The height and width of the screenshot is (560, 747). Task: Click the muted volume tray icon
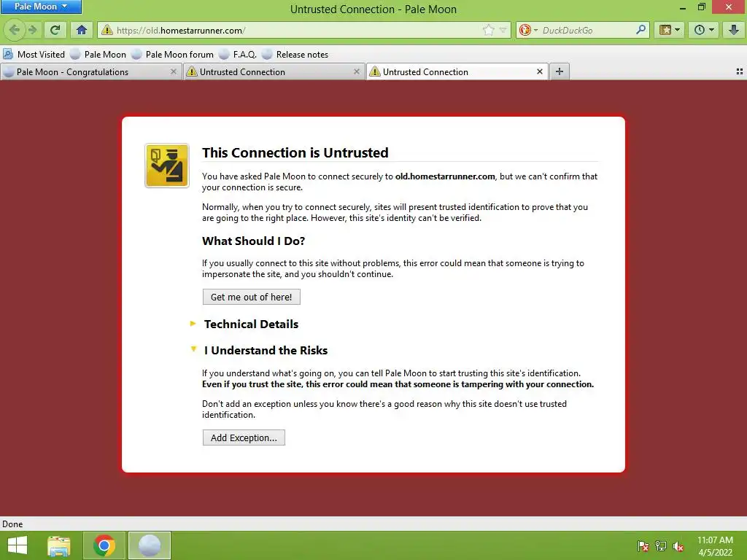click(678, 546)
